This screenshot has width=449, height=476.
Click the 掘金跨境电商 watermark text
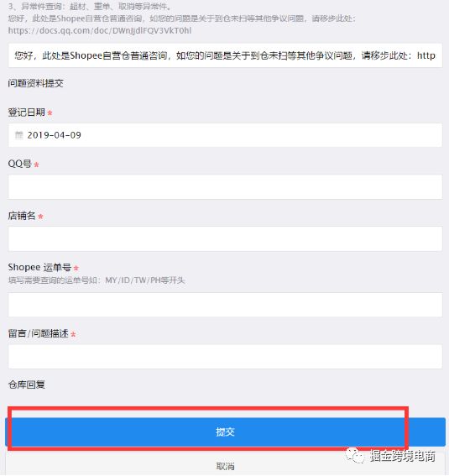(403, 456)
